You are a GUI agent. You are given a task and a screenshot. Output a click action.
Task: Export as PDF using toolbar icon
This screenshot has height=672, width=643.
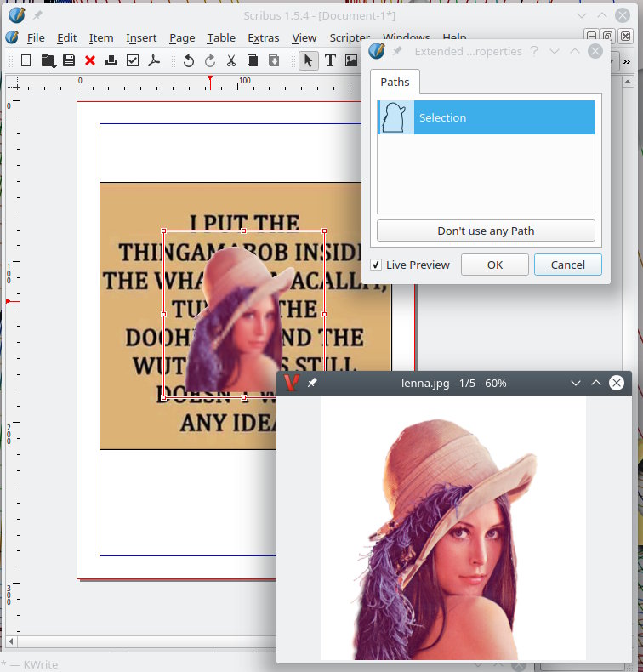tap(154, 60)
